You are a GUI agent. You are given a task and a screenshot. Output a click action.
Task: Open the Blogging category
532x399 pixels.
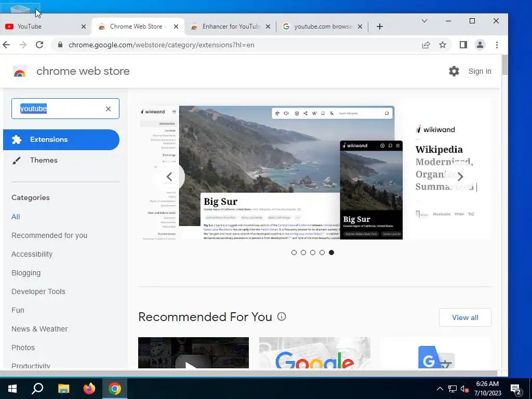click(x=26, y=273)
